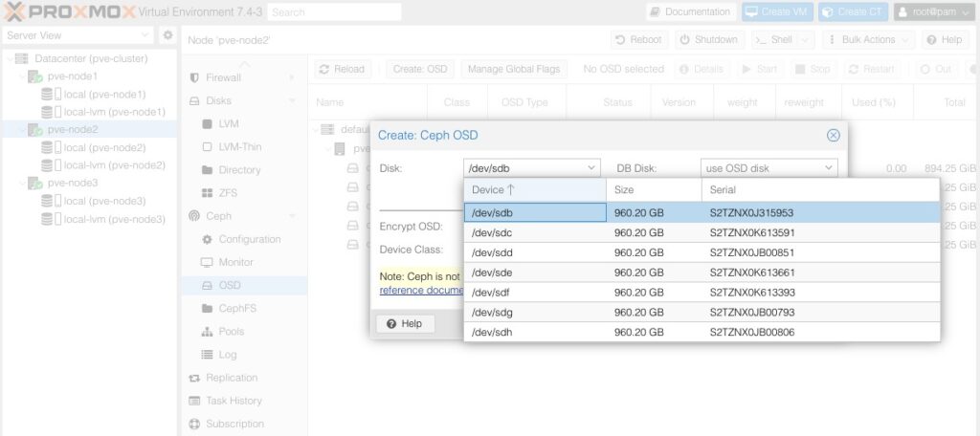Select /dev/sdc in the disk list
Viewport: 980px width, 436px height.
coord(702,232)
